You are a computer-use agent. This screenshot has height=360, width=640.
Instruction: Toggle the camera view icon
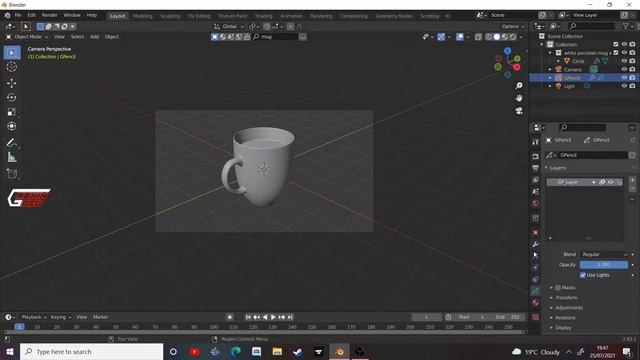pyautogui.click(x=519, y=111)
